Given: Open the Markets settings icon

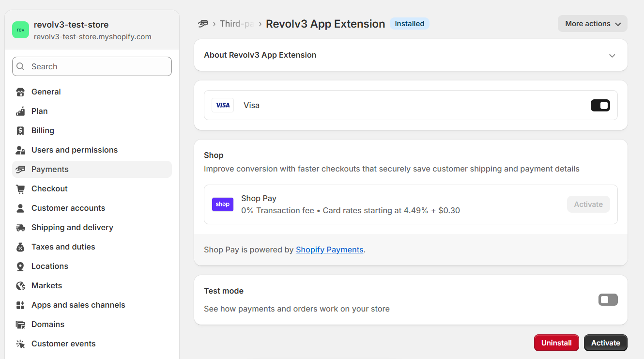Looking at the screenshot, I should pyautogui.click(x=20, y=285).
